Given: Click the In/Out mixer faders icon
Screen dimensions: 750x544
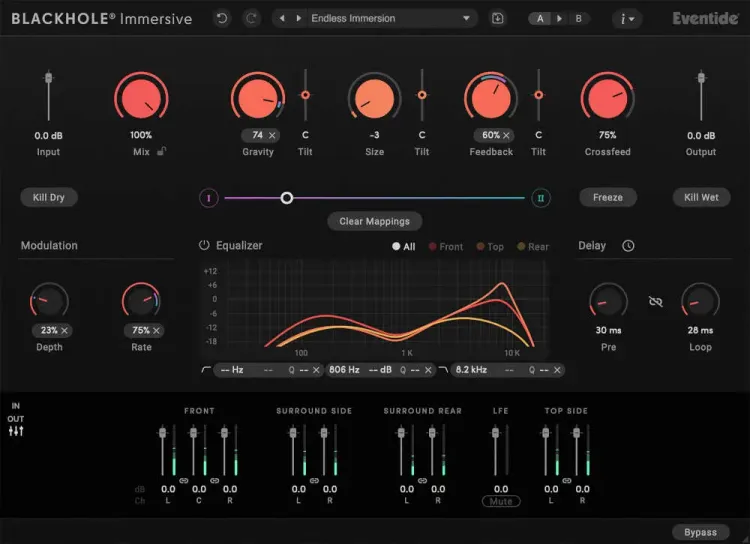Looking at the screenshot, I should click(16, 431).
